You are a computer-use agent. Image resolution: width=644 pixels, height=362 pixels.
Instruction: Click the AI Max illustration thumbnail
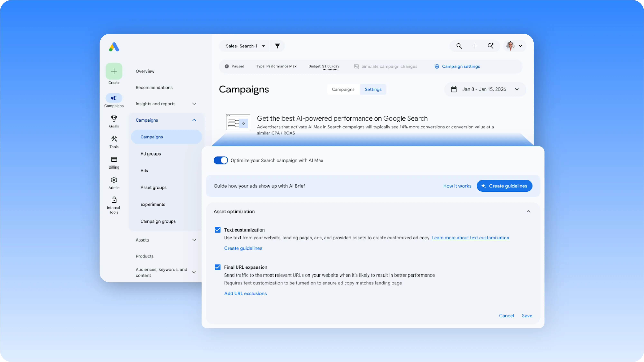click(x=238, y=122)
